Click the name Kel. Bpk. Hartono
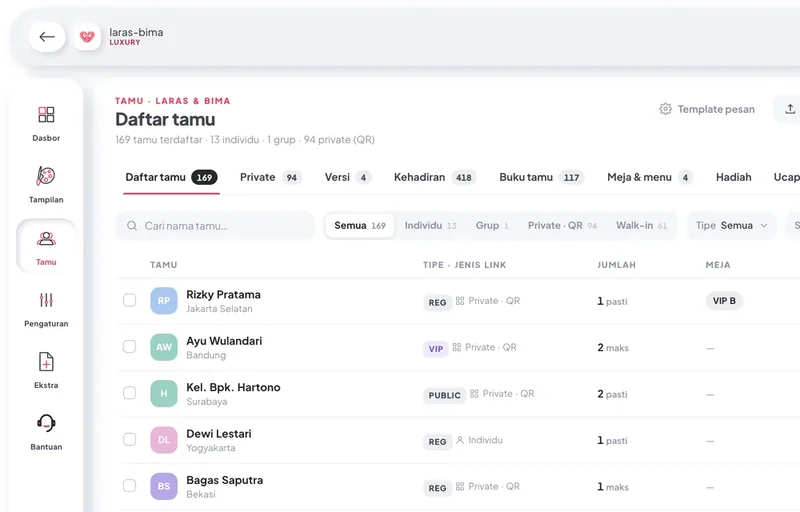This screenshot has height=512, width=800. point(233,387)
